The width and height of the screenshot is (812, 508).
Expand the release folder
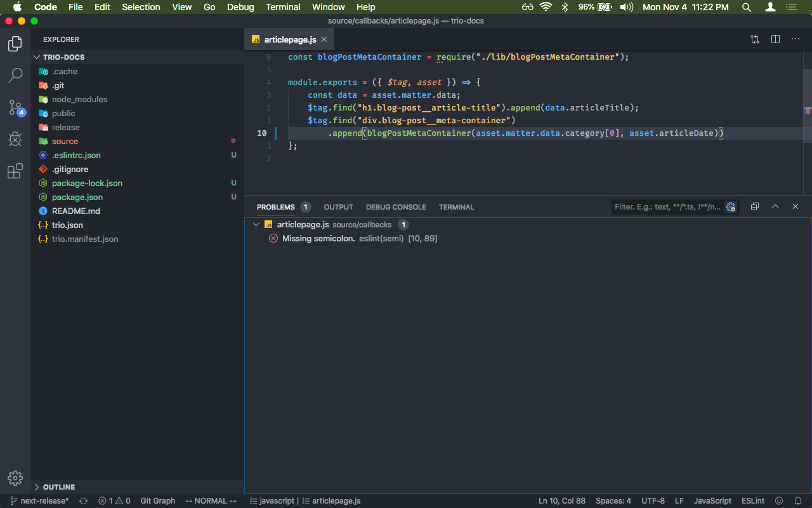pyautogui.click(x=137, y=128)
